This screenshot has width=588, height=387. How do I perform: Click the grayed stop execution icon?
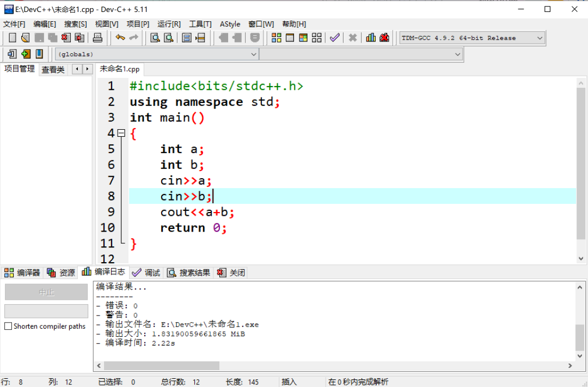tap(352, 38)
